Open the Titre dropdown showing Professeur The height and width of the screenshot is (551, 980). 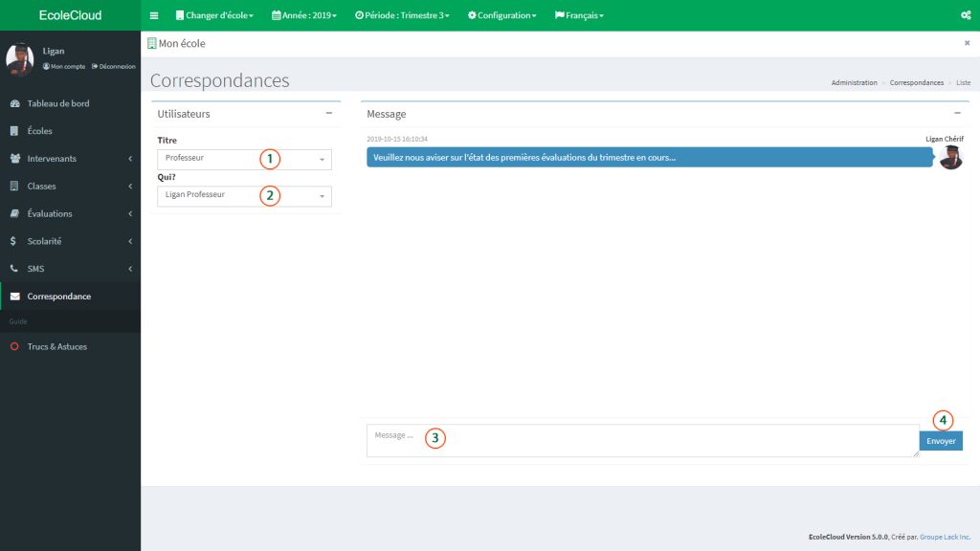click(x=244, y=159)
